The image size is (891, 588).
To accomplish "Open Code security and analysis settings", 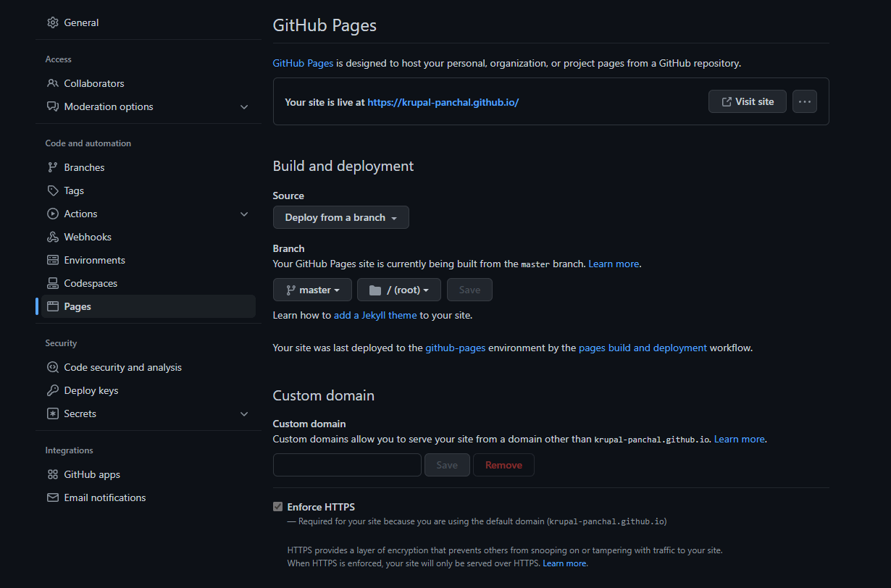I will (122, 367).
